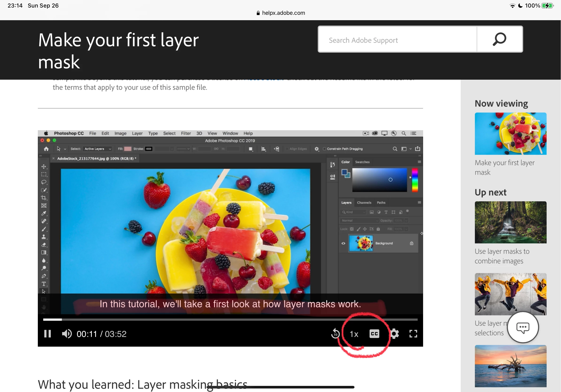
Task: Toggle Background layer eye visibility
Action: click(343, 243)
